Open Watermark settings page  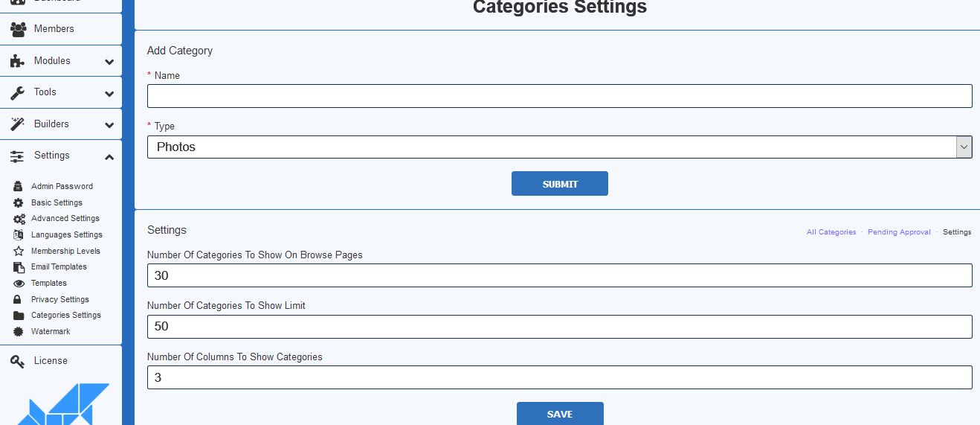51,331
